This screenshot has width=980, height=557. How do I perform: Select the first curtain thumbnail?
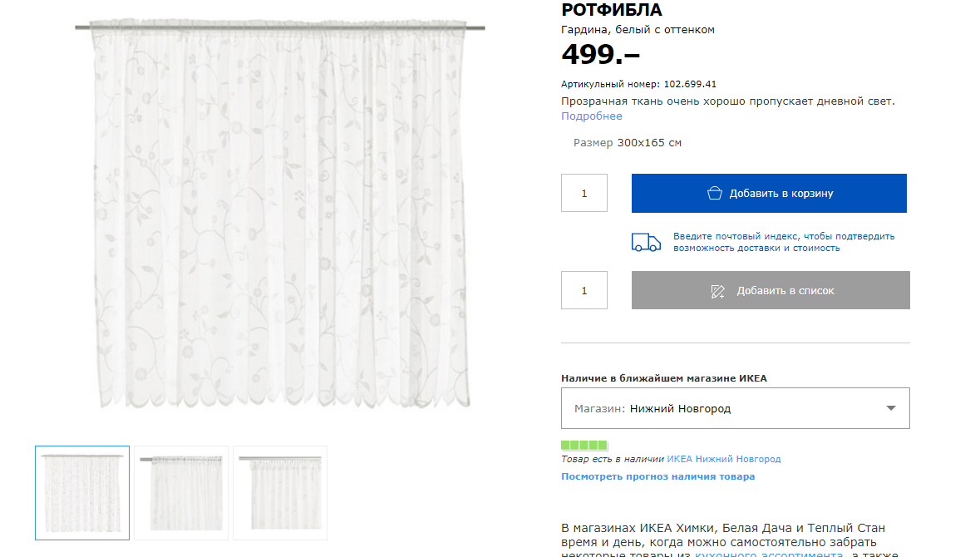coord(82,493)
